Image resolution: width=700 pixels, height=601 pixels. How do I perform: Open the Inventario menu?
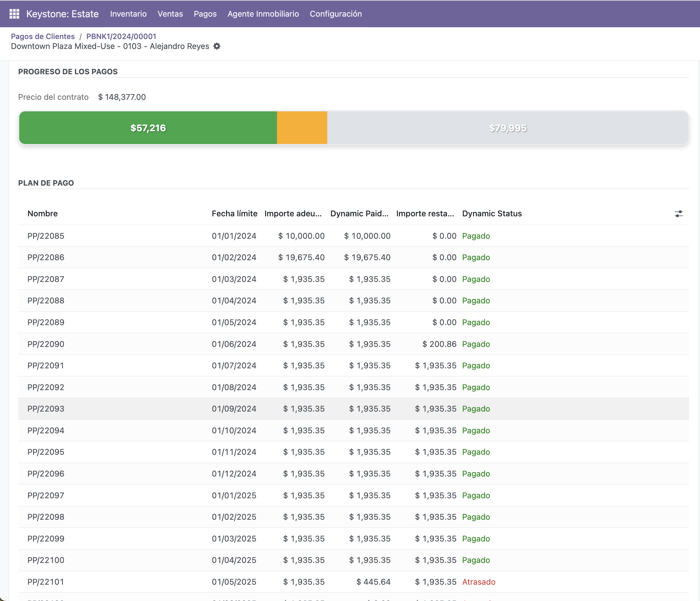(x=128, y=14)
